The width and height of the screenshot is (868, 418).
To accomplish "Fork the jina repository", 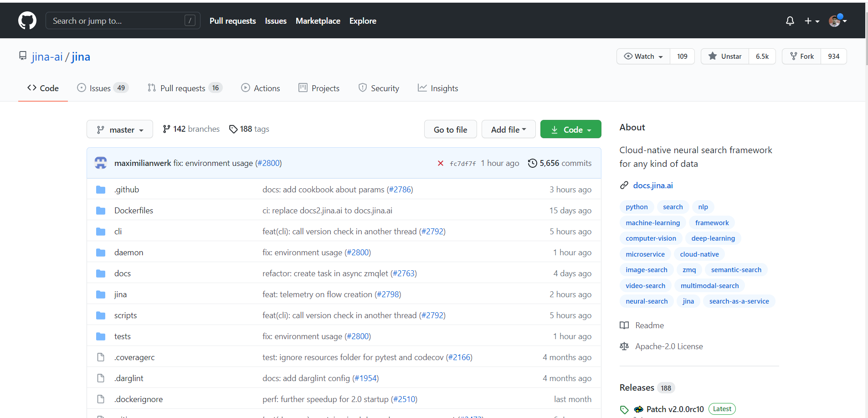I will pos(802,56).
